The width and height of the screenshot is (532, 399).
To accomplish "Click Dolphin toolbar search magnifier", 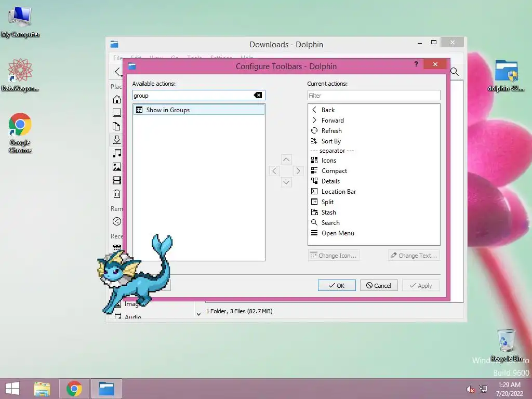I will [x=455, y=72].
